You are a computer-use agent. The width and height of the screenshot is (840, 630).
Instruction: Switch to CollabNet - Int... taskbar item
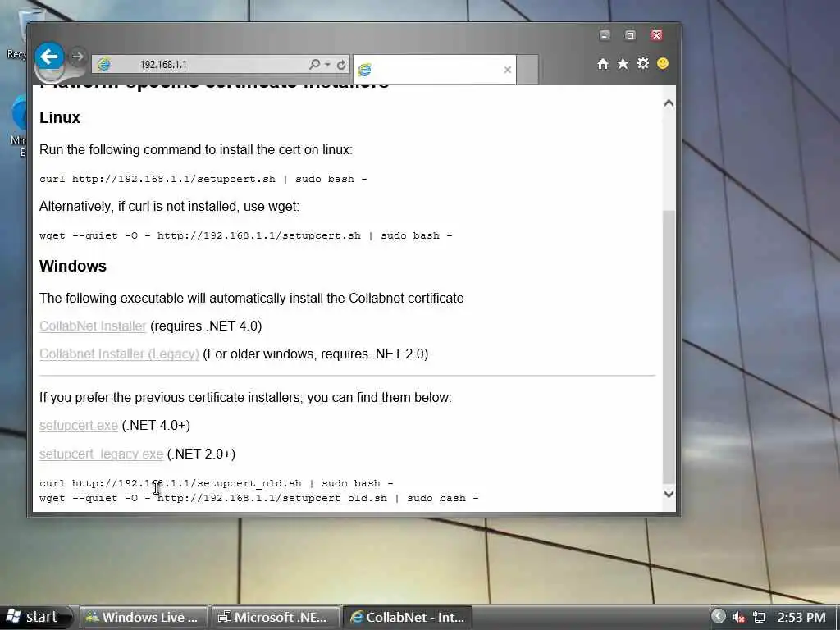[x=407, y=617]
